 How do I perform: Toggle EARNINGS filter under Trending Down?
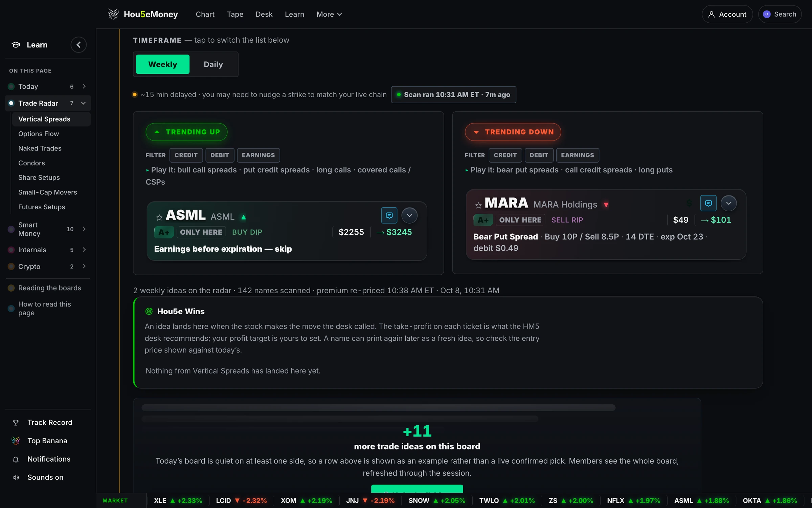click(577, 155)
